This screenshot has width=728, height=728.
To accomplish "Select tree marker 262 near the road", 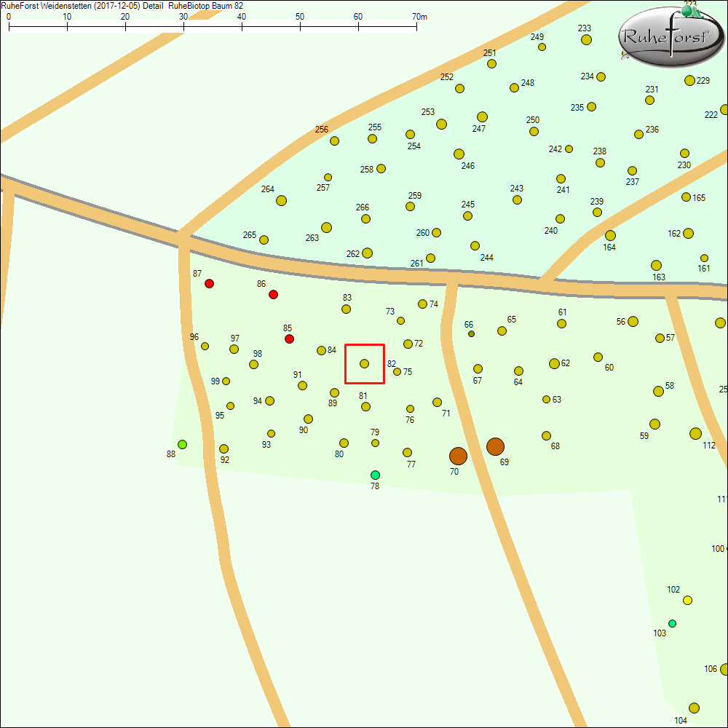I will (367, 253).
